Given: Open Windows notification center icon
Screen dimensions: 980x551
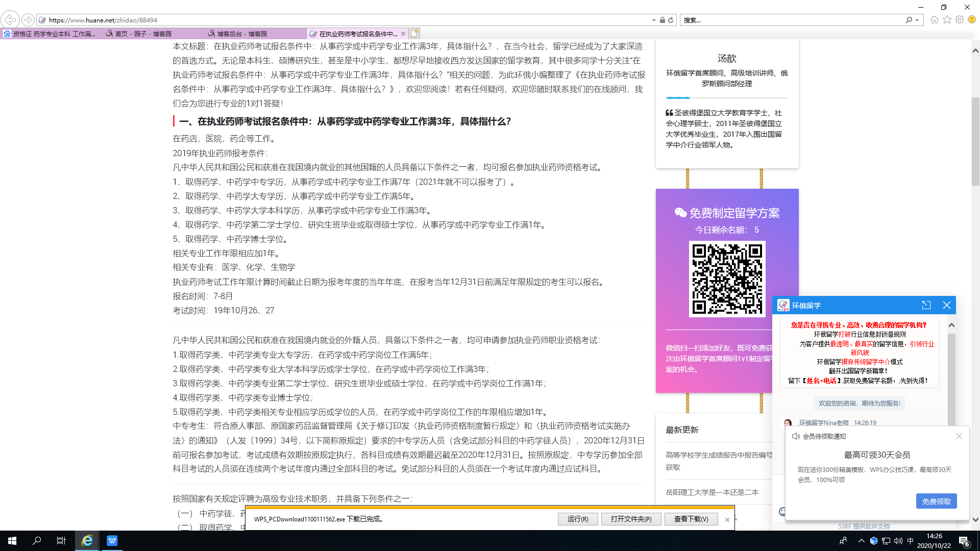Looking at the screenshot, I should point(964,541).
